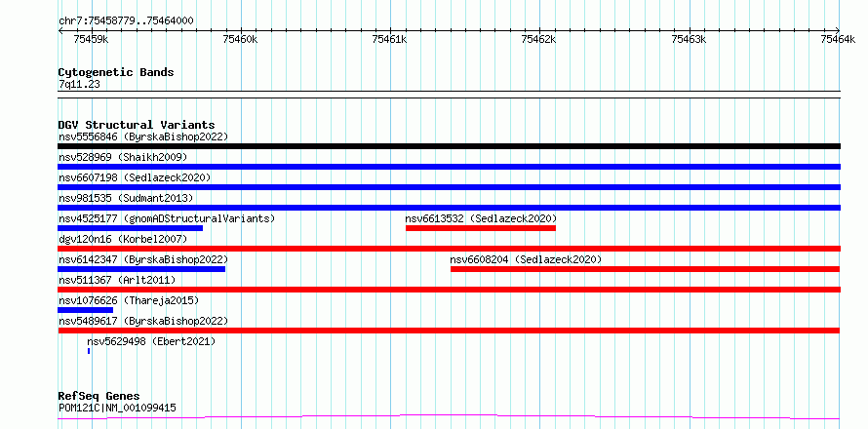Click the blue nsv981535 variant bar
Viewport: 868px width, 429px height.
(449, 208)
